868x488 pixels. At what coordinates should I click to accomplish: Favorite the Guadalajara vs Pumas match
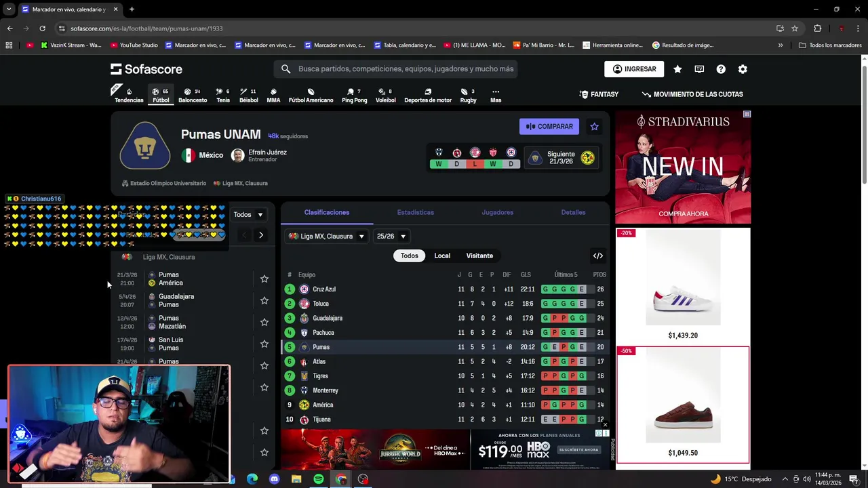tap(264, 300)
